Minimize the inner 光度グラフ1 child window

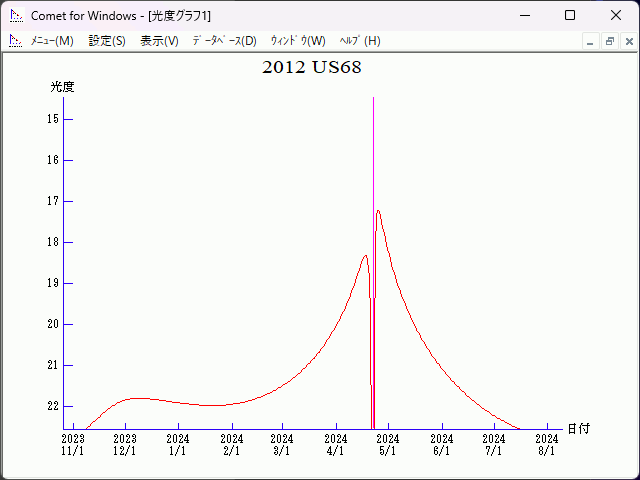click(x=590, y=41)
